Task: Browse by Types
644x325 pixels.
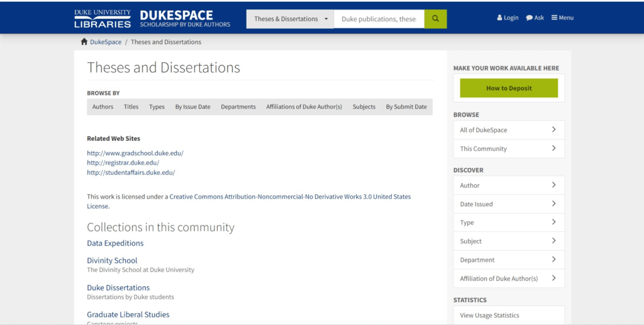Action: pyautogui.click(x=157, y=107)
